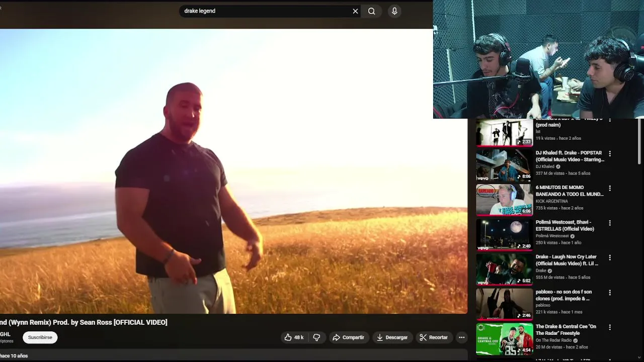Click the '337 M de vistas' view count
This screenshot has width=644, height=362.
coord(550,173)
